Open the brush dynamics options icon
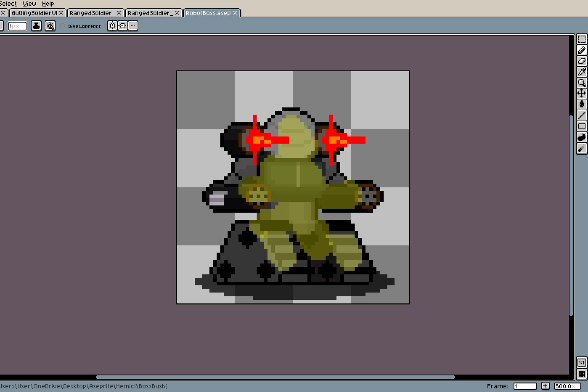The height and width of the screenshot is (392, 588). pos(50,26)
